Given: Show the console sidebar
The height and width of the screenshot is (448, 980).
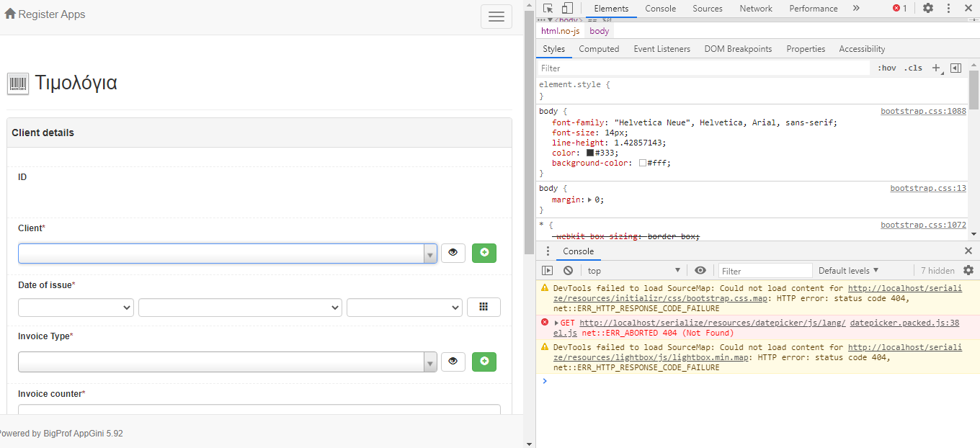Looking at the screenshot, I should (548, 271).
